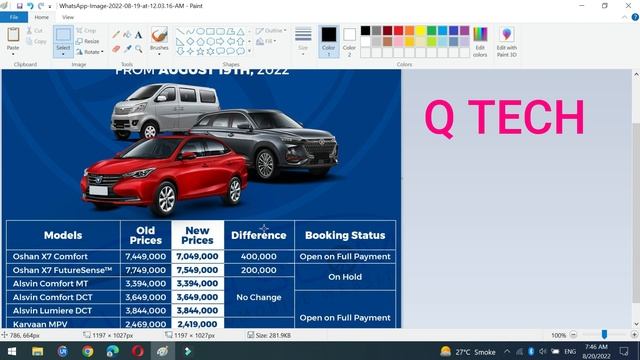Image resolution: width=640 pixels, height=360 pixels.
Task: Pick the green color swatch
Action: 431,31
